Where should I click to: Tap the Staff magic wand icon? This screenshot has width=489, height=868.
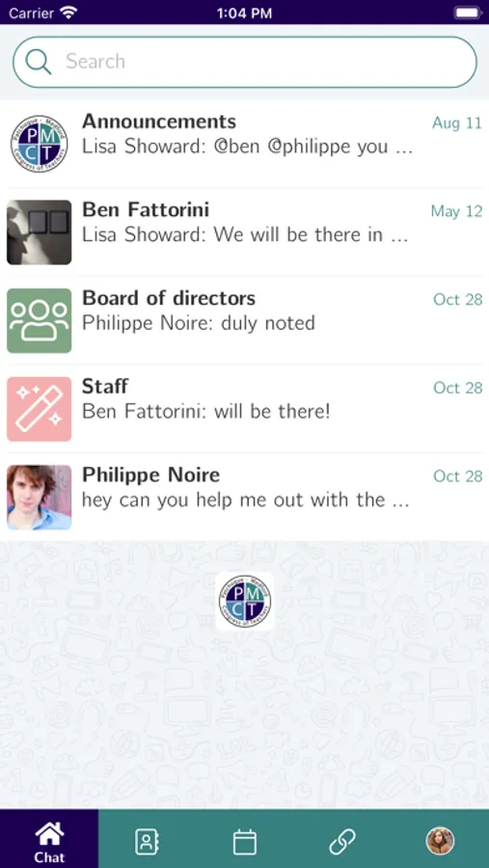click(x=39, y=409)
